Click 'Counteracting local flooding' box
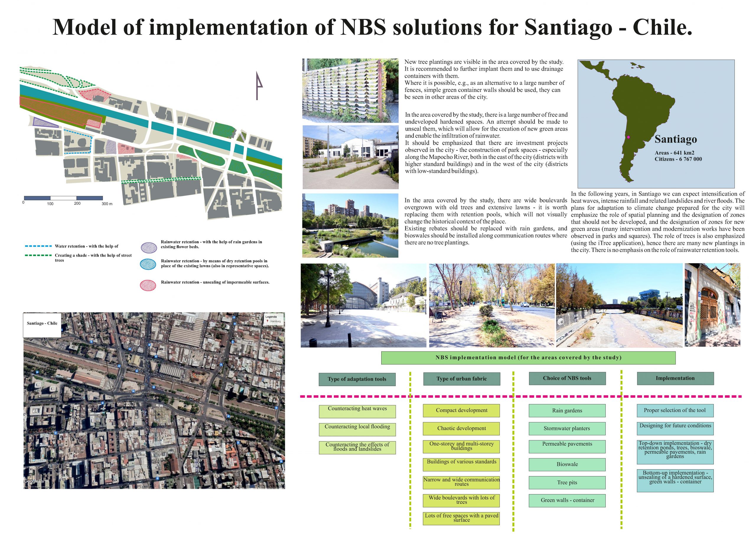Screen dimensions: 756x534 (x=357, y=430)
